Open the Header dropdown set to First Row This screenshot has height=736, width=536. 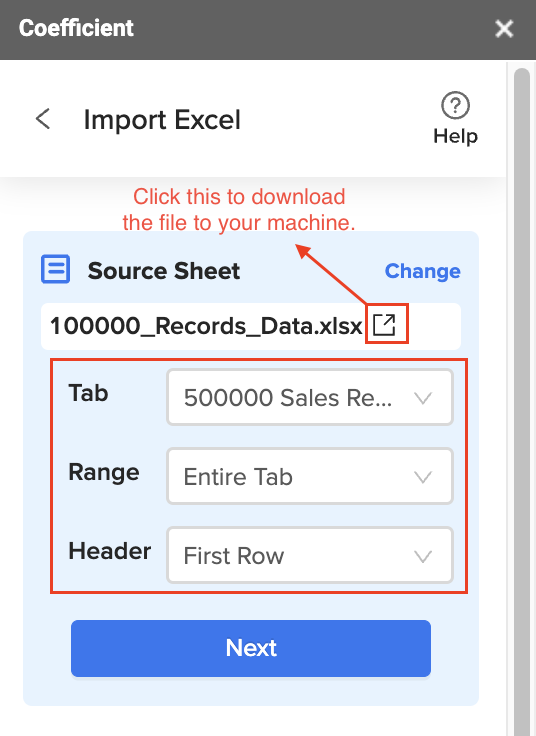click(310, 555)
